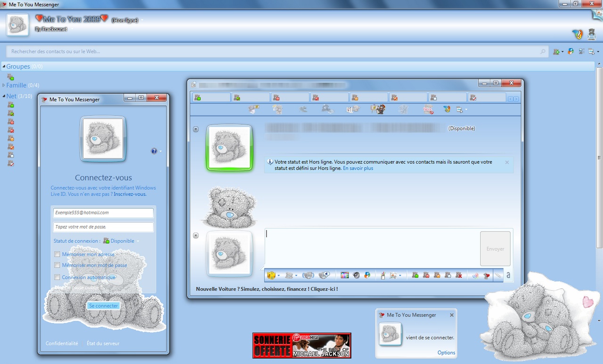Change font with the letter a icon

[x=508, y=275]
